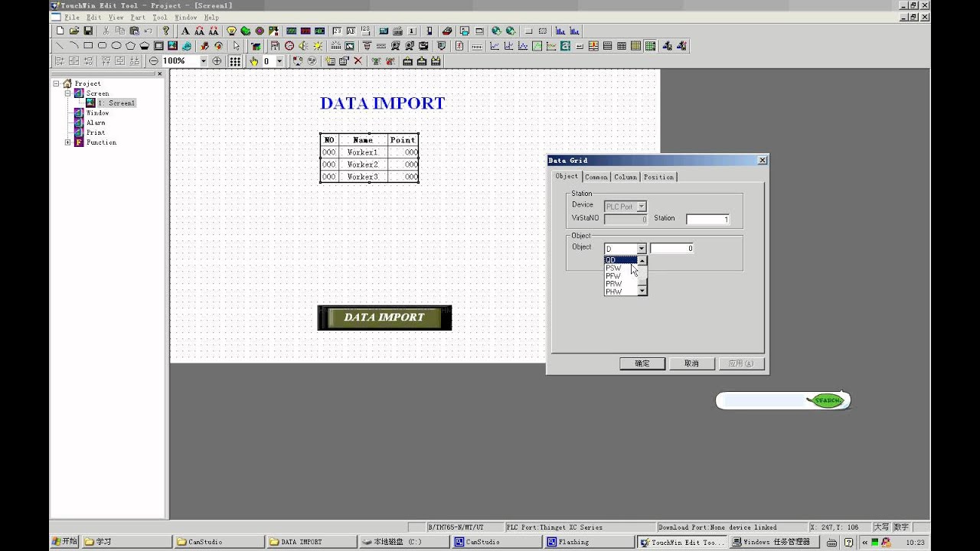Image resolution: width=980 pixels, height=551 pixels.
Task: Insert a lamp indicator using bulb icon
Action: [x=231, y=31]
